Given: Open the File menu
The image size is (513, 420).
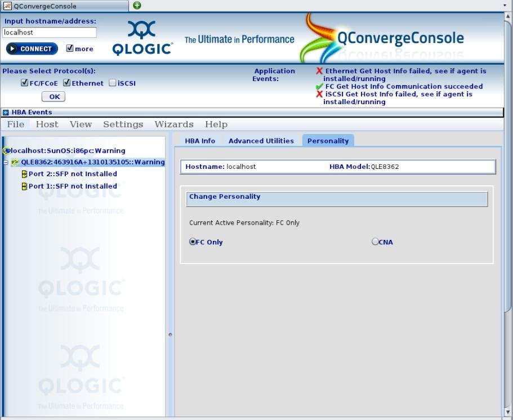Looking at the screenshot, I should pos(16,124).
